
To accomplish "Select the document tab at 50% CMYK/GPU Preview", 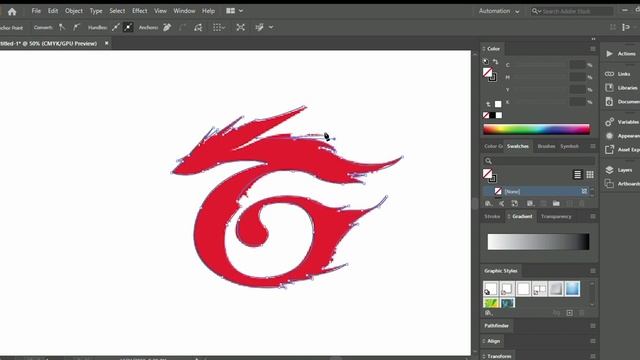I will 49,43.
